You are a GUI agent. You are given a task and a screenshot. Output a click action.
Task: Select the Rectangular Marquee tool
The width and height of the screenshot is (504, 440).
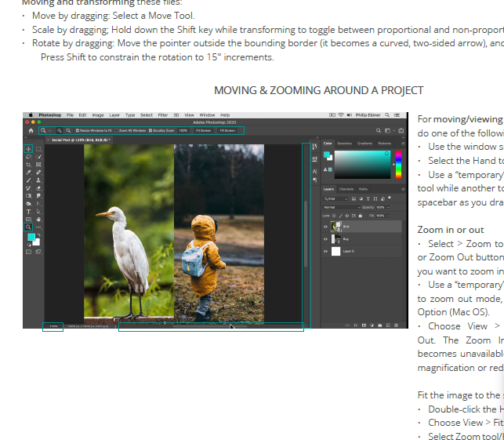38,148
